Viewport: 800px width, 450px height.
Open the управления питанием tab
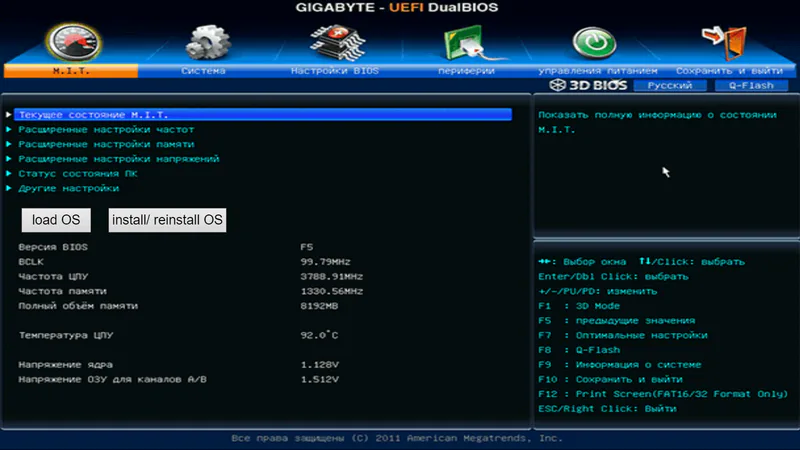pos(597,71)
